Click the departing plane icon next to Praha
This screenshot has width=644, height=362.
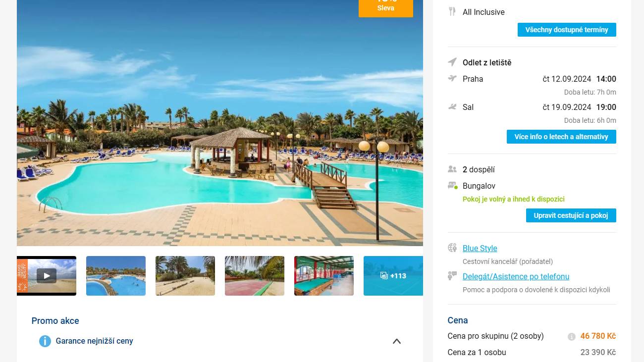pos(452,78)
